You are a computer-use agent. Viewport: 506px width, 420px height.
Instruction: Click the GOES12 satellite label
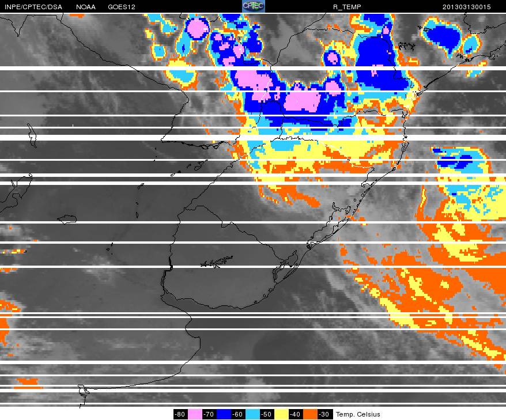[122, 7]
